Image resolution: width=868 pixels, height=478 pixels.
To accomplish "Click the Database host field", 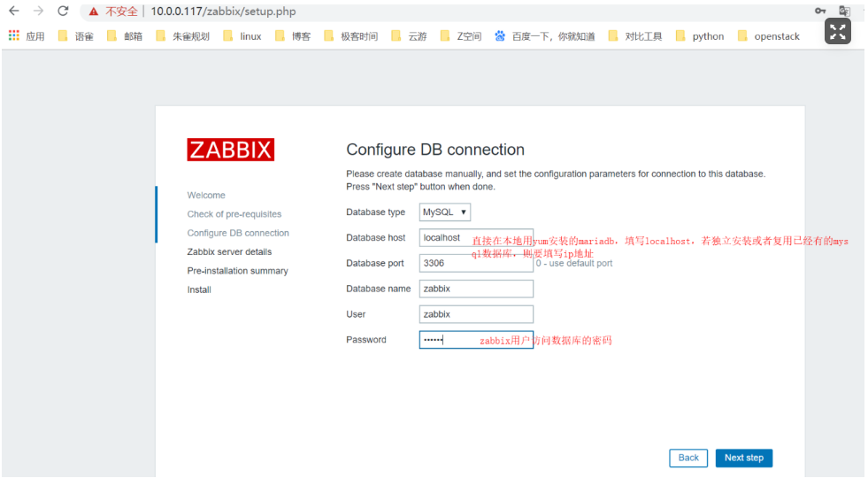I will pyautogui.click(x=476, y=237).
